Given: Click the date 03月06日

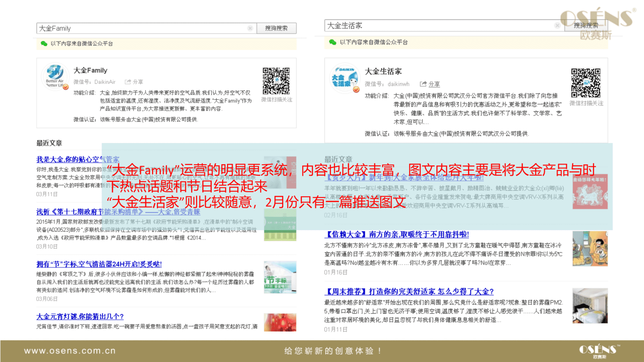Looking at the screenshot, I should (47, 299).
